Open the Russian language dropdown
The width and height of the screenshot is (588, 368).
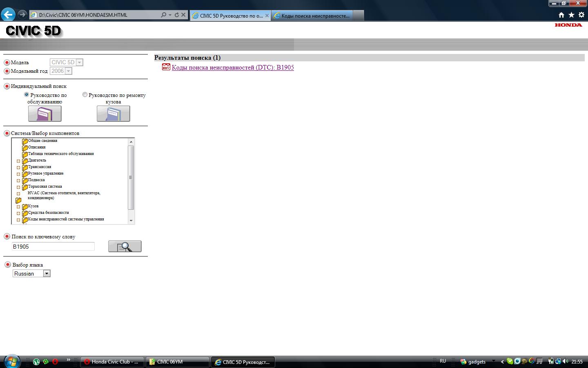31,274
